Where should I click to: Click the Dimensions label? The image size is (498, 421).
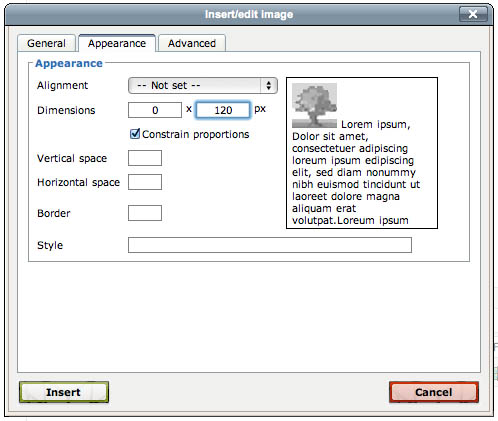point(66,110)
